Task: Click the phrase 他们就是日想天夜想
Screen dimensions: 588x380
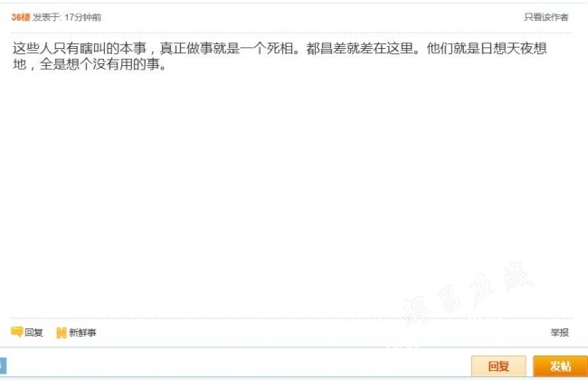Action: pyautogui.click(x=487, y=48)
